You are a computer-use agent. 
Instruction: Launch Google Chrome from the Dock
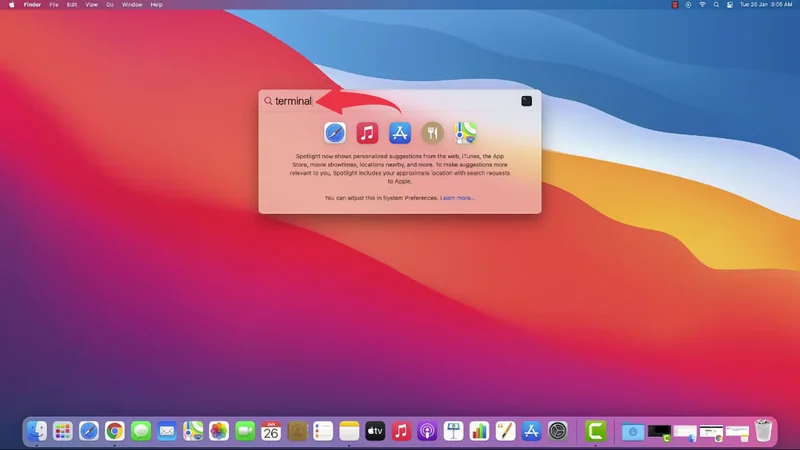[x=115, y=431]
